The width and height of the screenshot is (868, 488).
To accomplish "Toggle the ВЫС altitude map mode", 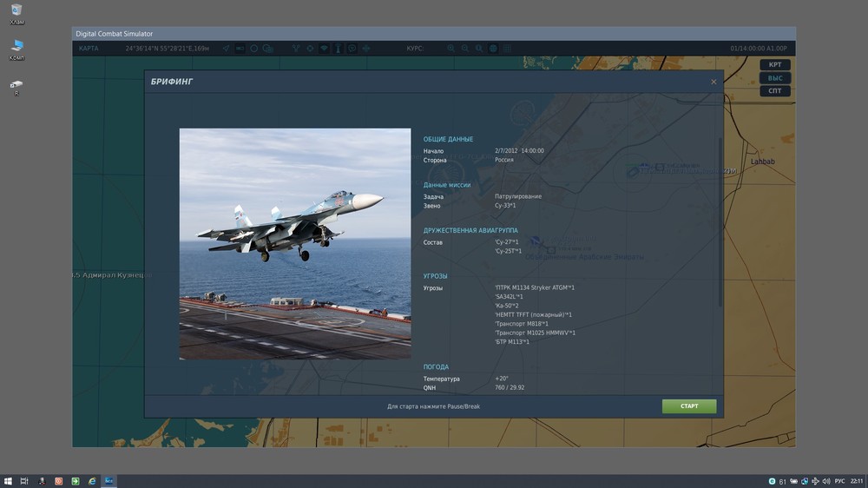I will [x=775, y=78].
